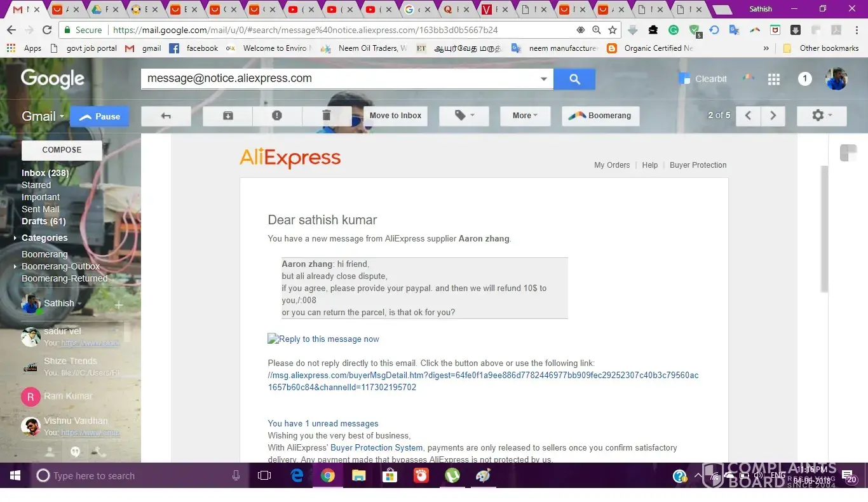
Task: Bookmark this page with the star icon
Action: [613, 30]
